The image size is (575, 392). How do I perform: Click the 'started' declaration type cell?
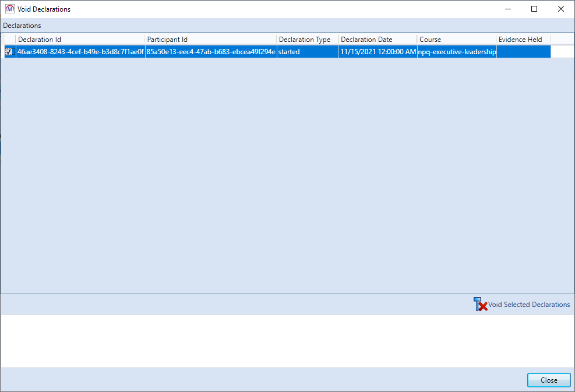307,52
